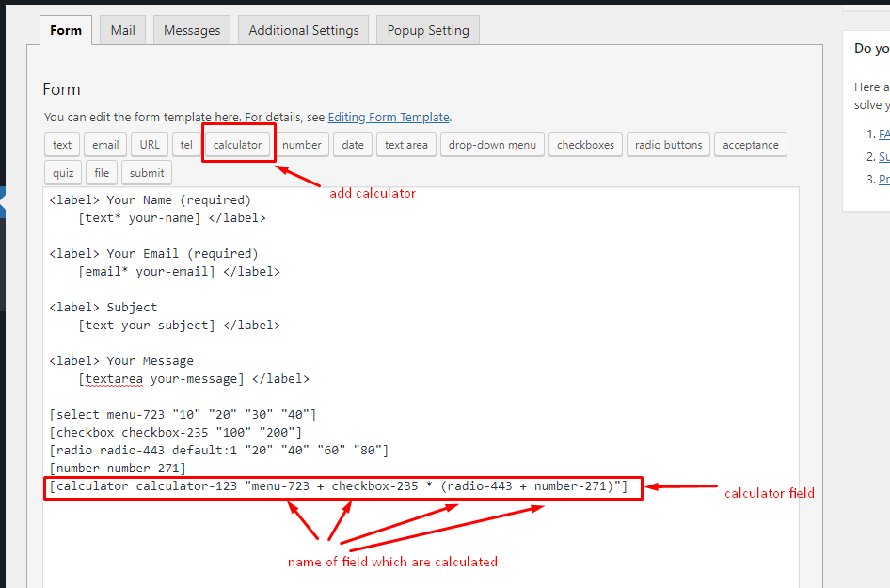
Task: Insert an acceptance tag
Action: 751,145
